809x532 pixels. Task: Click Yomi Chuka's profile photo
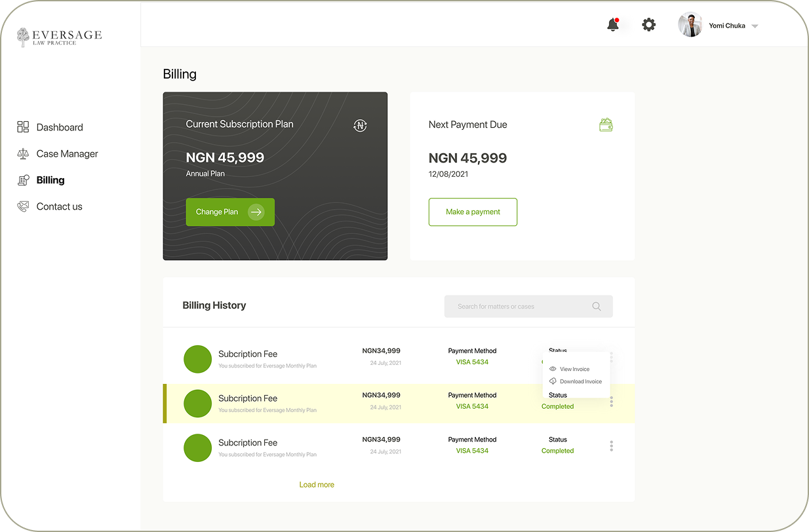tap(690, 24)
